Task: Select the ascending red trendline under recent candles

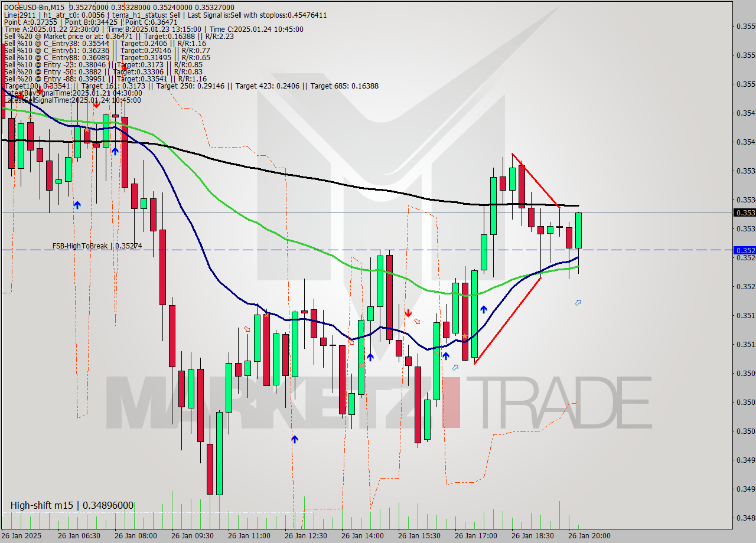Action: [x=507, y=320]
